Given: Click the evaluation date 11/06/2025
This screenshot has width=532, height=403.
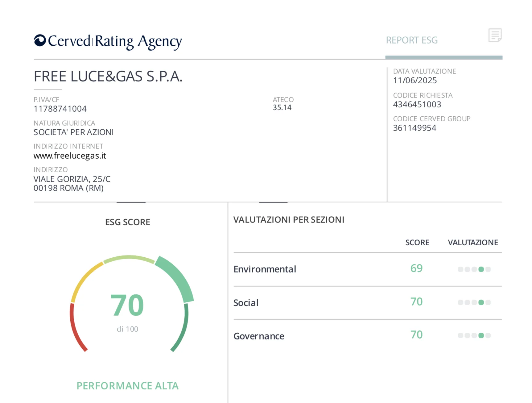Looking at the screenshot, I should (415, 80).
